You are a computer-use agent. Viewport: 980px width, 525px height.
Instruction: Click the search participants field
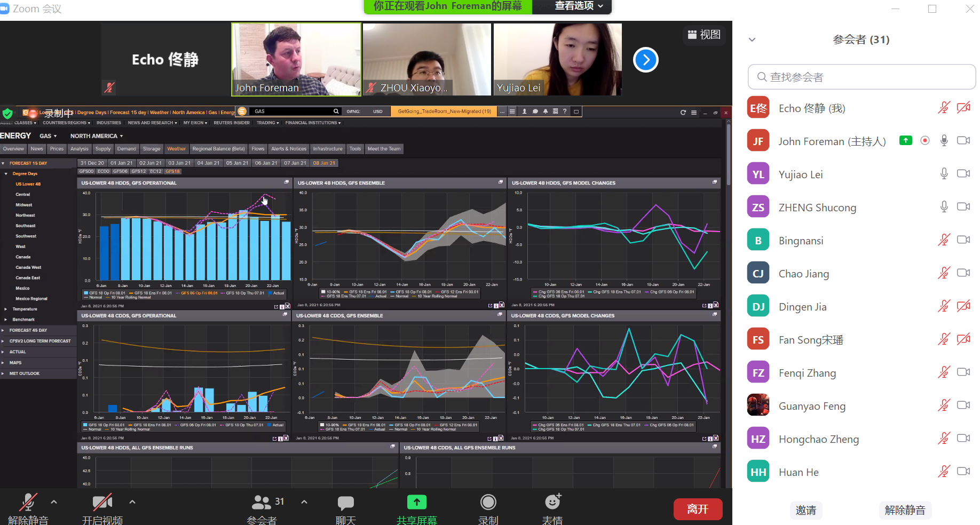pos(862,77)
